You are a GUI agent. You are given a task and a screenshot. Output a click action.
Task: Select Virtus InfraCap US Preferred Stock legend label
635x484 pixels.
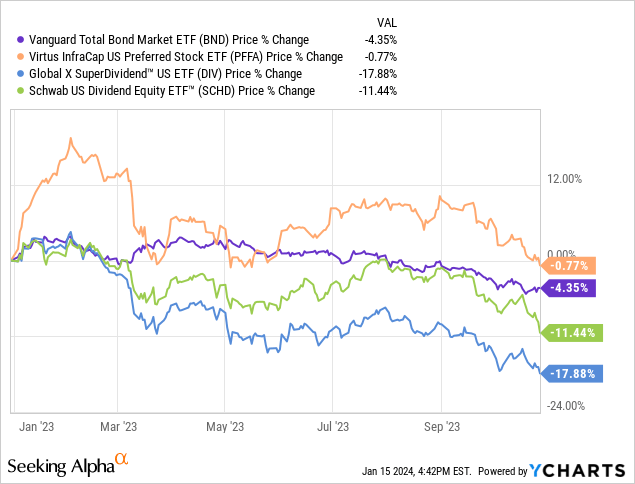point(174,59)
